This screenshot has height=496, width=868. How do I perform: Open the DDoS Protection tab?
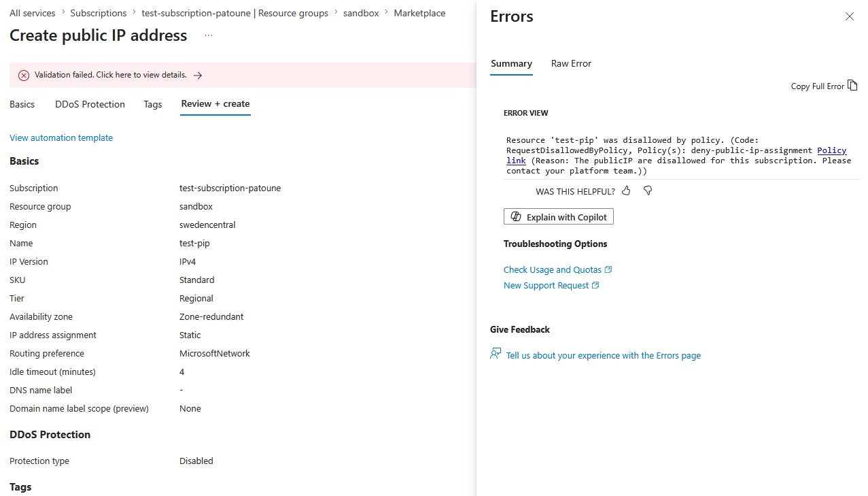tap(90, 104)
